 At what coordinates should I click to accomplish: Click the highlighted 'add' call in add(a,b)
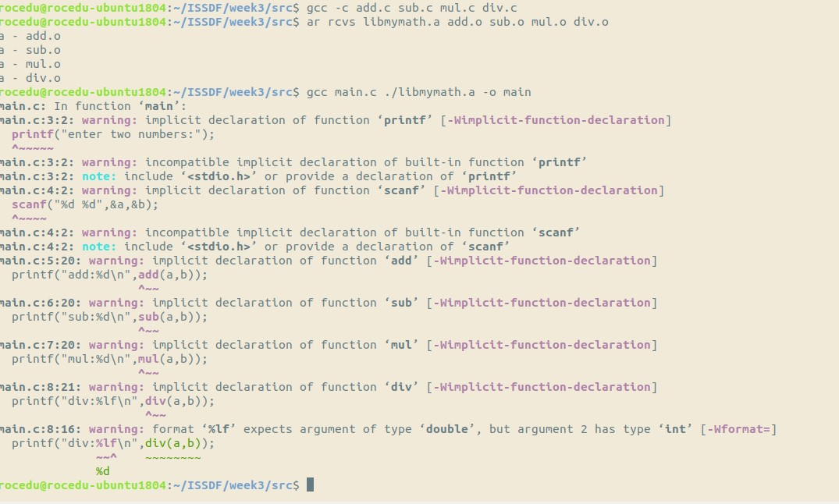click(148, 275)
